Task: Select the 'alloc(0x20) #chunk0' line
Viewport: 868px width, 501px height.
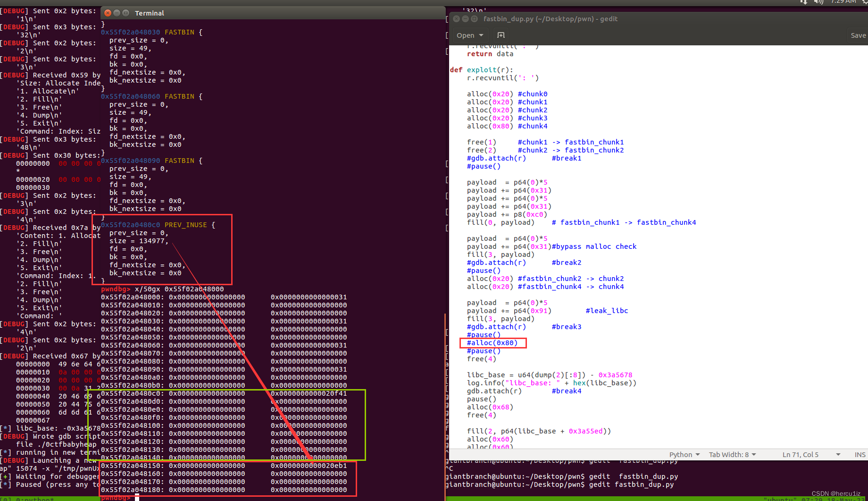Action: click(x=507, y=94)
